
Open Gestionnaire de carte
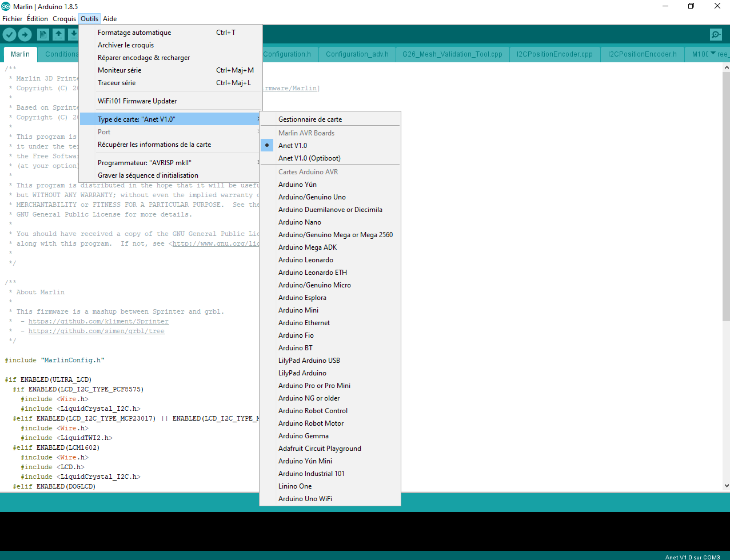[x=330, y=119]
